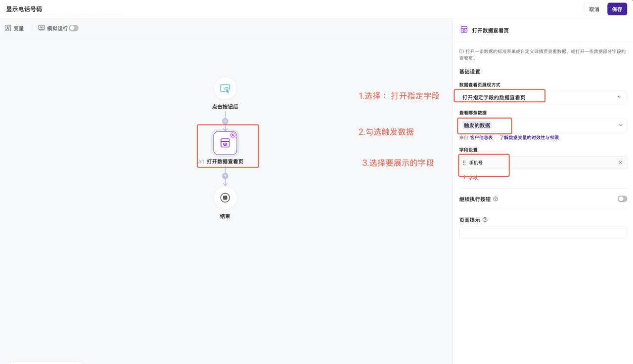
Task: Open the 查看哪条数据 dropdown
Action: pyautogui.click(x=543, y=125)
